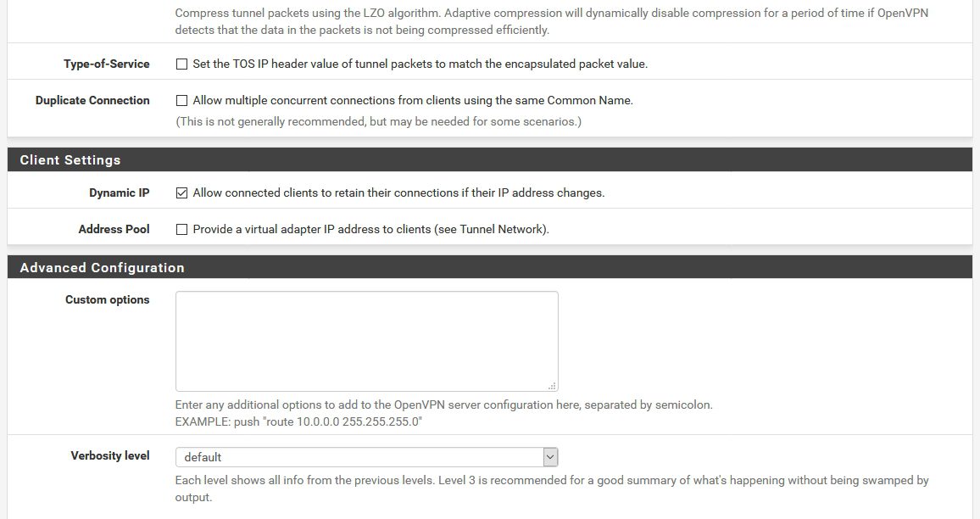Click the "Provide a virtual adapter IP" label text
The height and width of the screenshot is (519, 980).
370,229
